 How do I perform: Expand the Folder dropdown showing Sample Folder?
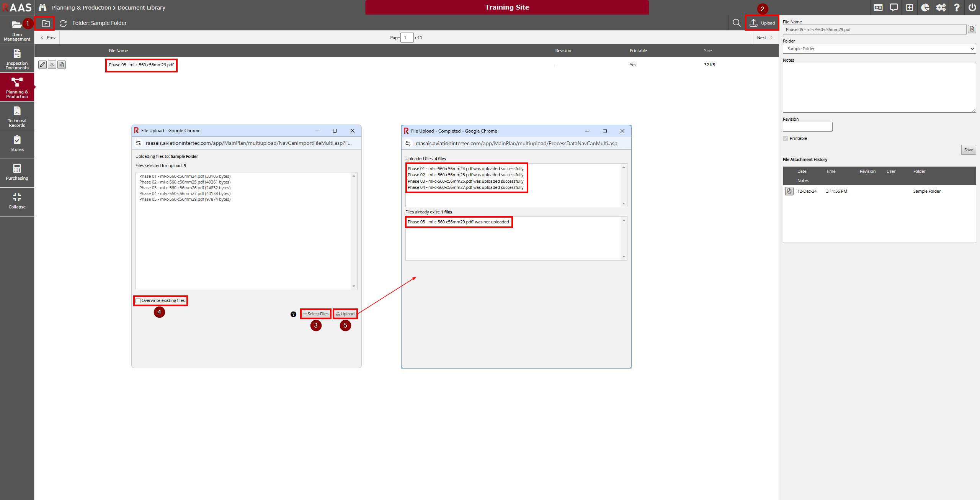click(879, 49)
